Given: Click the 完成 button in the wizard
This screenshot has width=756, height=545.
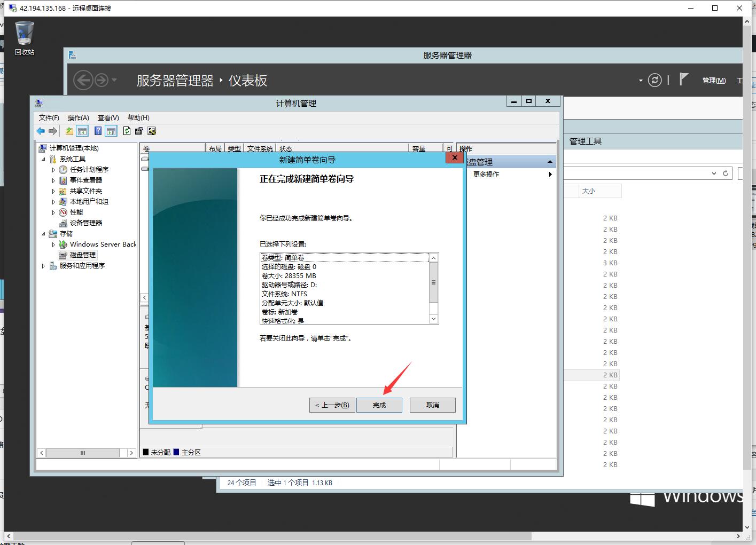Looking at the screenshot, I should 379,405.
